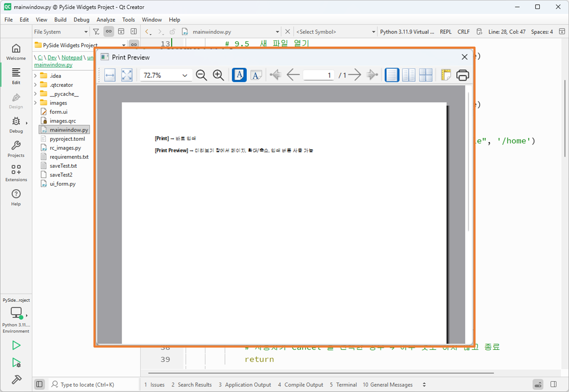Open the Issues output pane
The height and width of the screenshot is (392, 569).
tap(154, 385)
